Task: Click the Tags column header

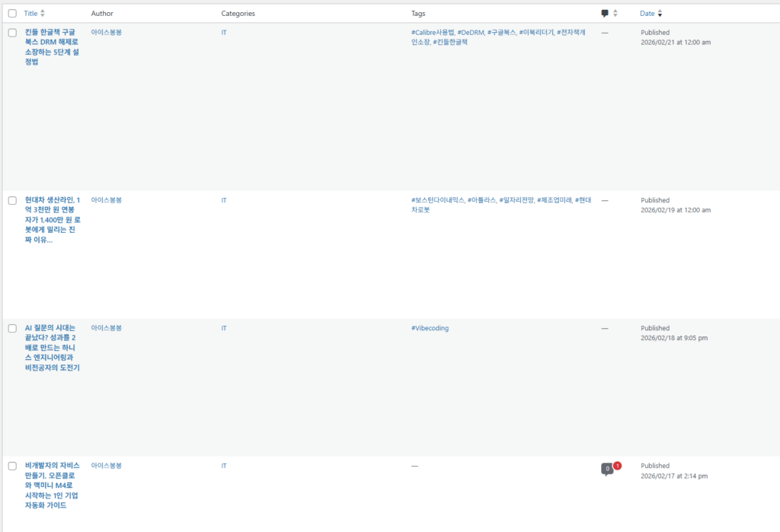Action: point(418,14)
